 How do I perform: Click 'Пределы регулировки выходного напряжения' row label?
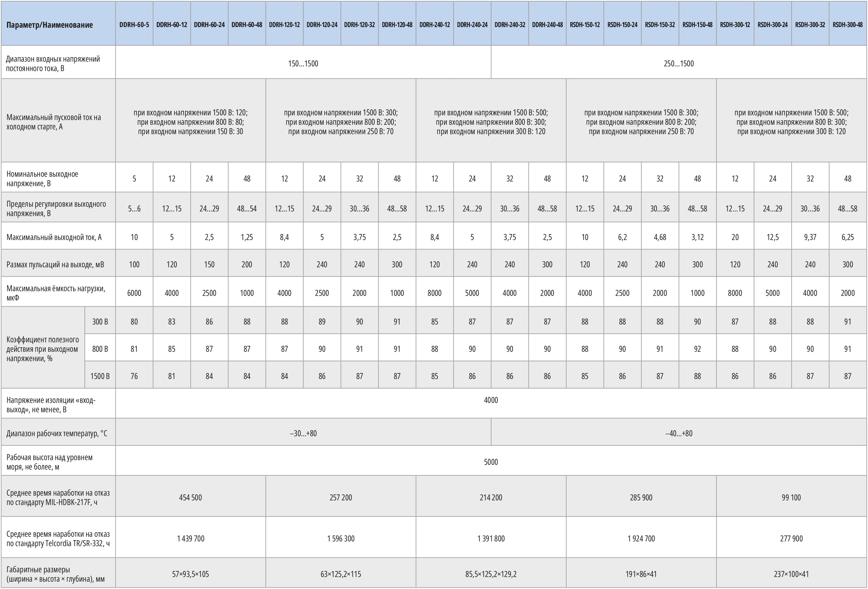pyautogui.click(x=58, y=207)
